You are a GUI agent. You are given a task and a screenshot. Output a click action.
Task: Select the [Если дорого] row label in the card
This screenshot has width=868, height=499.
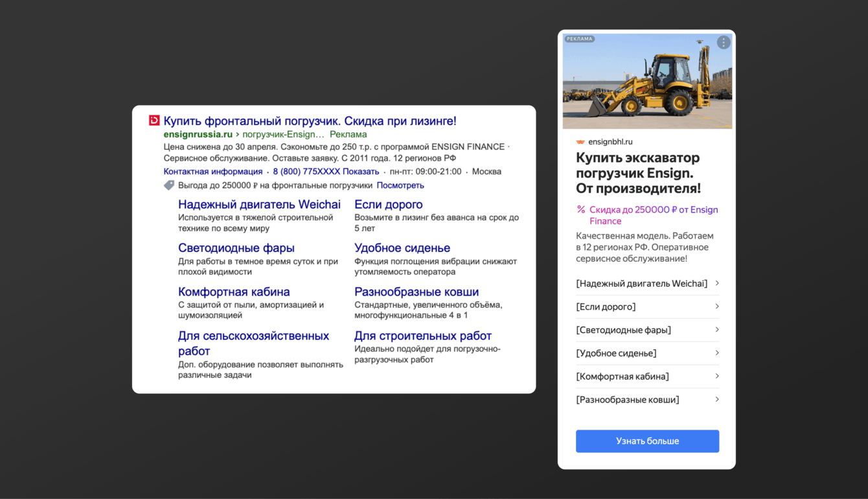coord(606,307)
